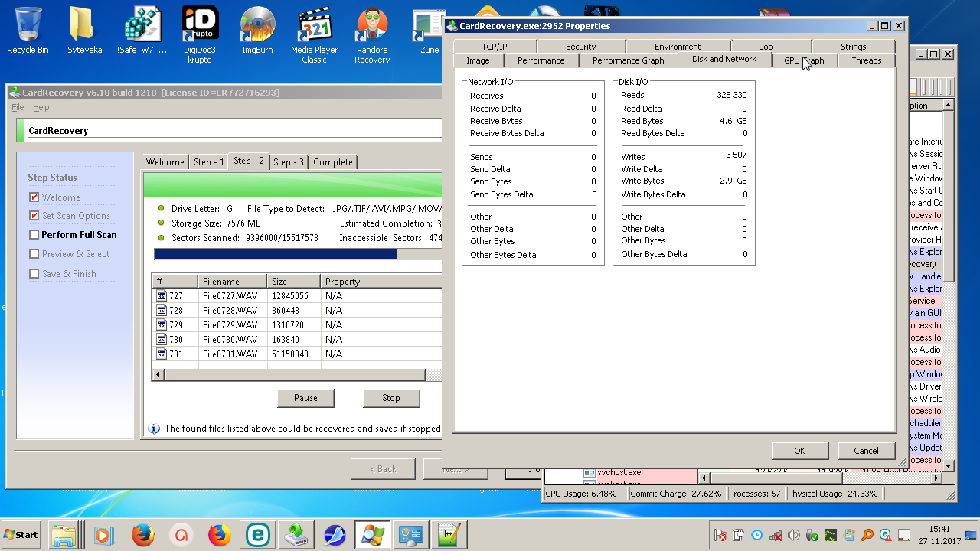Screen dimensions: 980x551
Task: Open the Environment tab
Action: 678,47
